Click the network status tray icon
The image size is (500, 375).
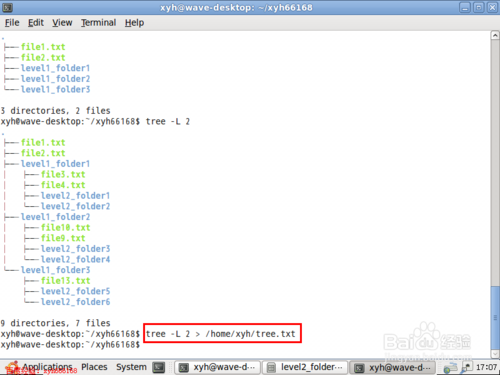click(451, 368)
